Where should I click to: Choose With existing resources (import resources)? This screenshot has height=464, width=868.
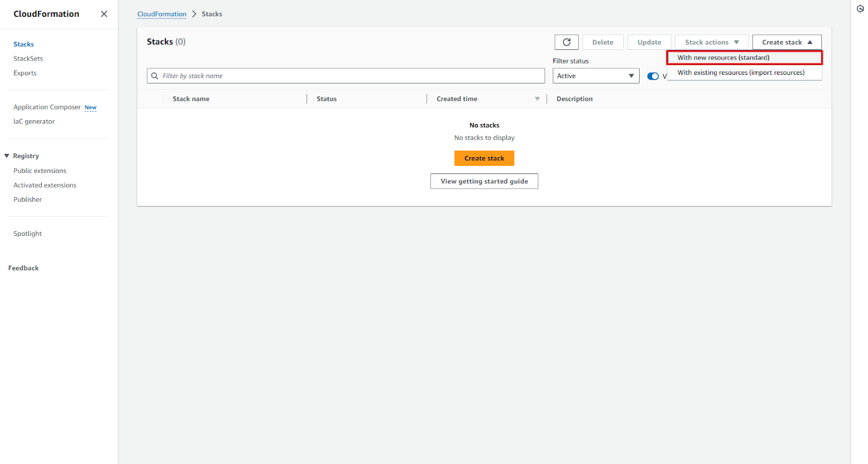(741, 73)
